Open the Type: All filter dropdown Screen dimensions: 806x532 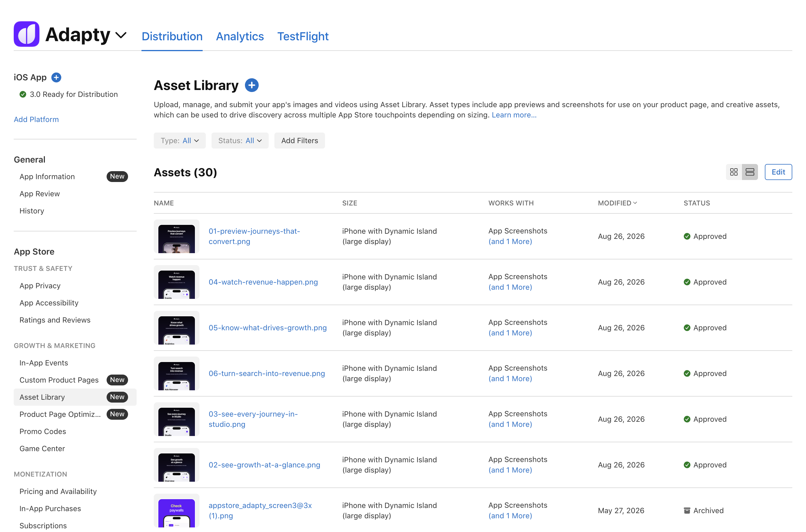tap(179, 141)
